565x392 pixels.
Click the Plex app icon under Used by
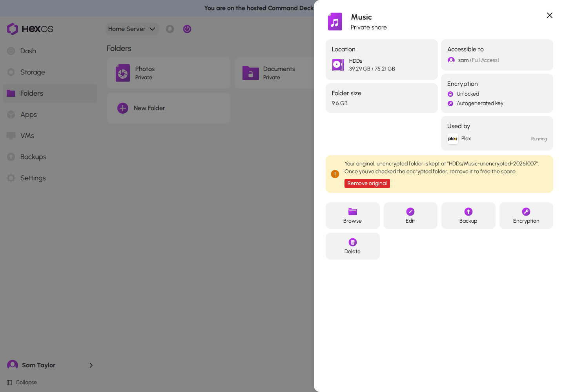coord(453,139)
